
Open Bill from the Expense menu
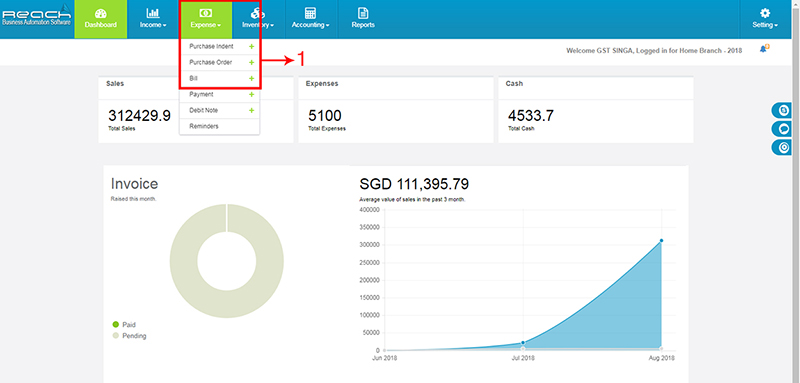tap(193, 79)
